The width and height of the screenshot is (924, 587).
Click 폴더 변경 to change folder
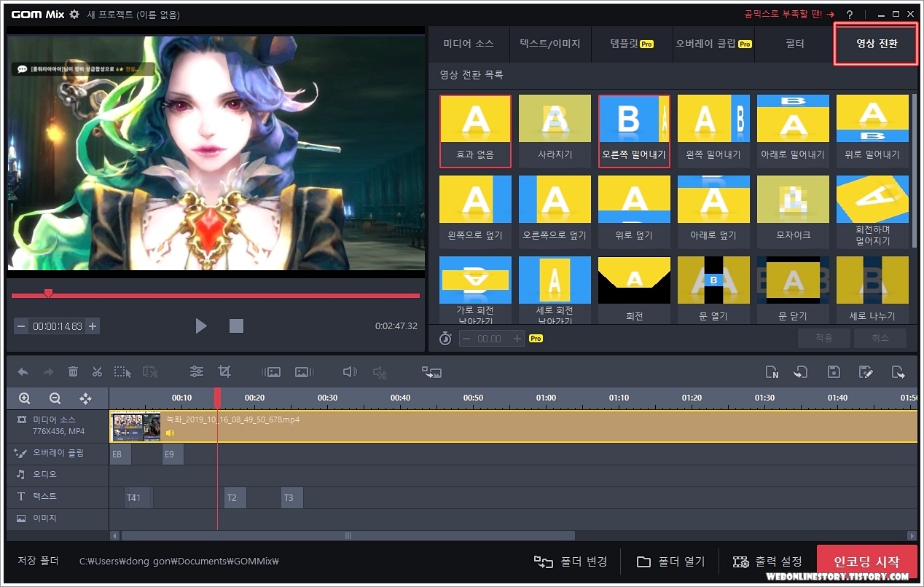click(571, 562)
